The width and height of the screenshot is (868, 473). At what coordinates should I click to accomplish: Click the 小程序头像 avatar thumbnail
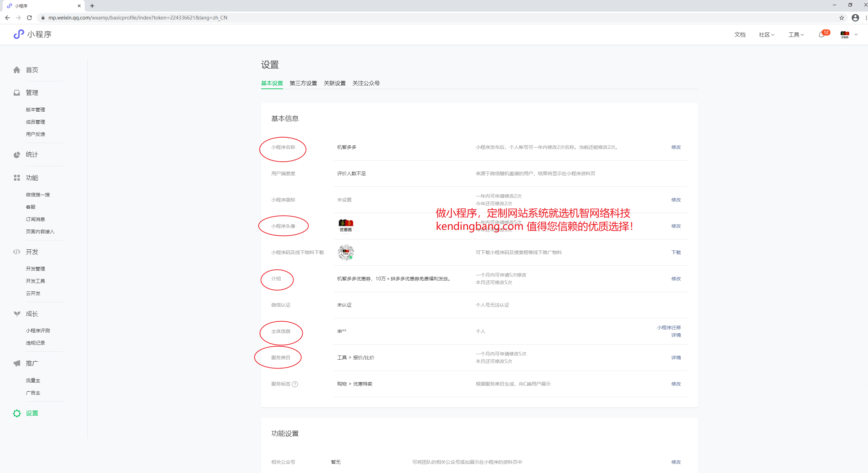point(345,226)
